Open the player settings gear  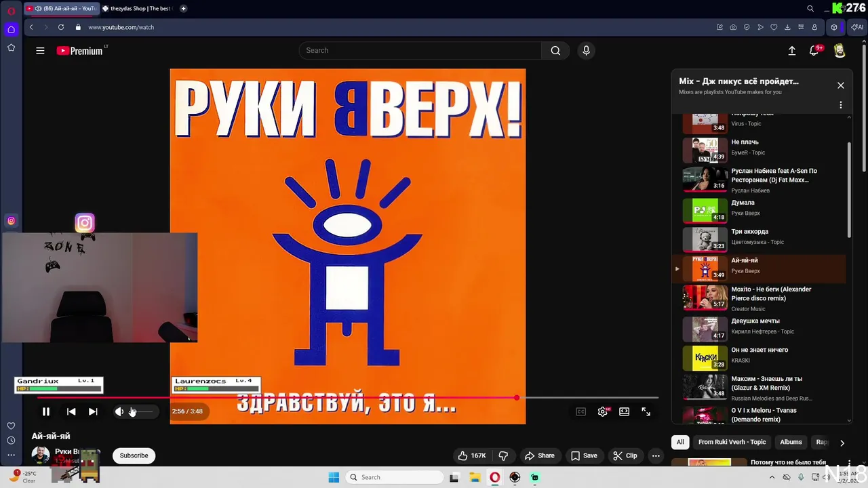click(x=603, y=411)
